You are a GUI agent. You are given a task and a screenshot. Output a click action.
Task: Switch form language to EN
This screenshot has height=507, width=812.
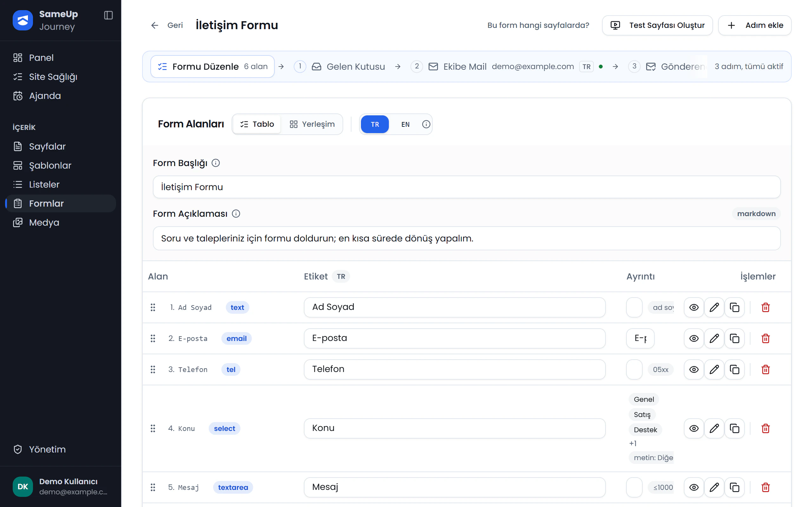405,124
